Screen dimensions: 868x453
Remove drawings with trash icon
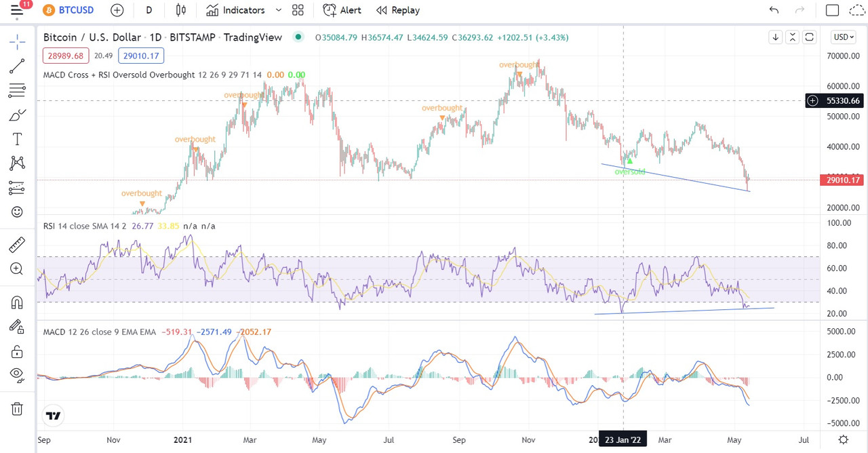tap(17, 409)
